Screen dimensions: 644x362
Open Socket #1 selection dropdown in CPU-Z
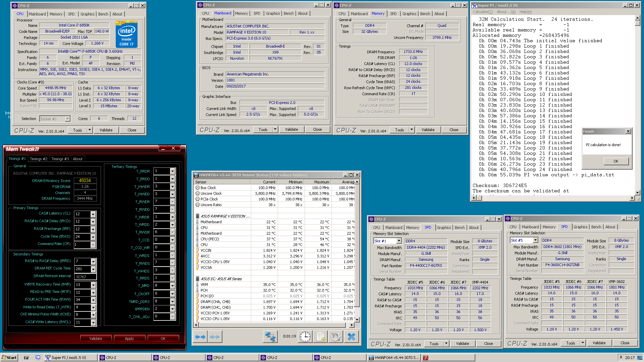click(67, 119)
